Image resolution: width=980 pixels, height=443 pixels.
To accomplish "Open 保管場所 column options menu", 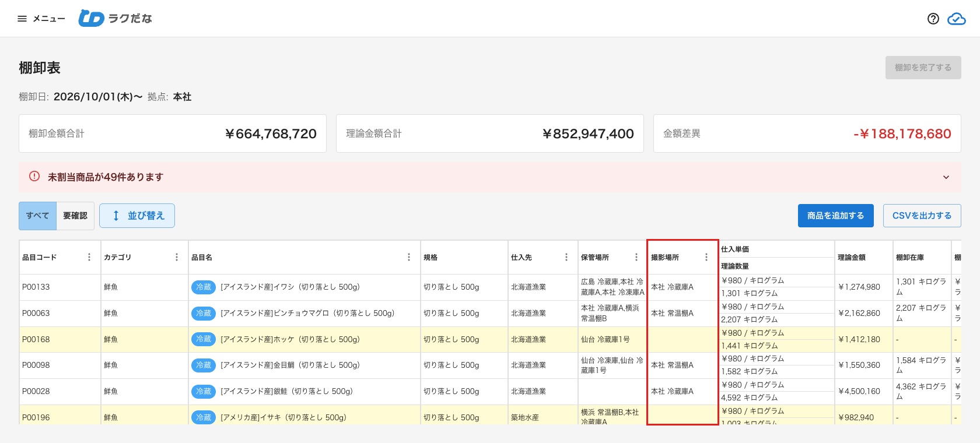I will click(636, 257).
